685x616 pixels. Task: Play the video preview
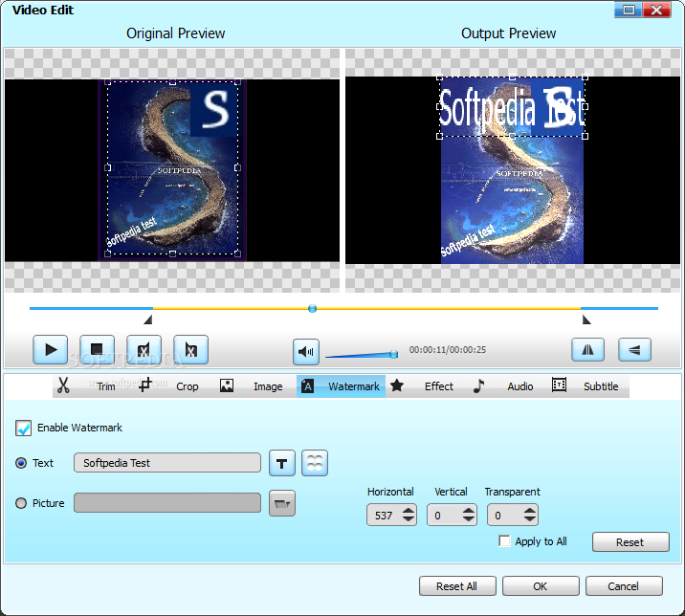point(51,349)
